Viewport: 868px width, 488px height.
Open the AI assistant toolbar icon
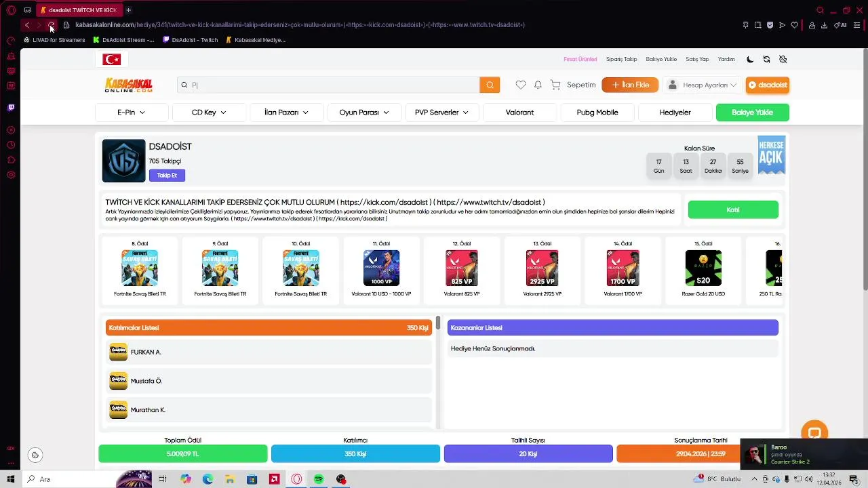tap(840, 25)
